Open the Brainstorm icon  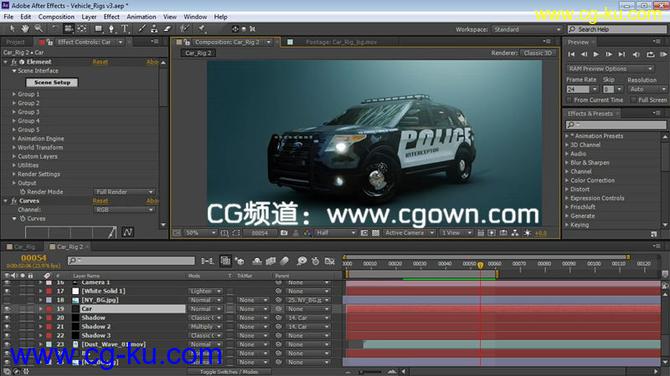click(x=302, y=261)
